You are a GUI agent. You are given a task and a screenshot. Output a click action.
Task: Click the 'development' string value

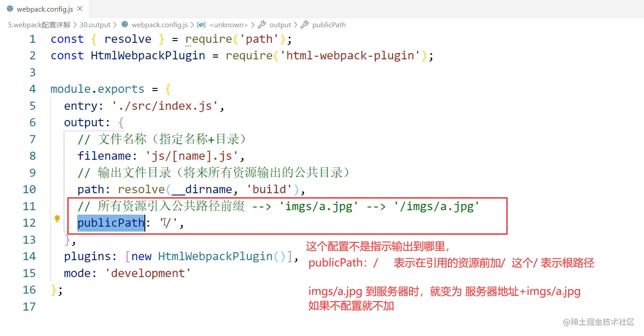[148, 274]
